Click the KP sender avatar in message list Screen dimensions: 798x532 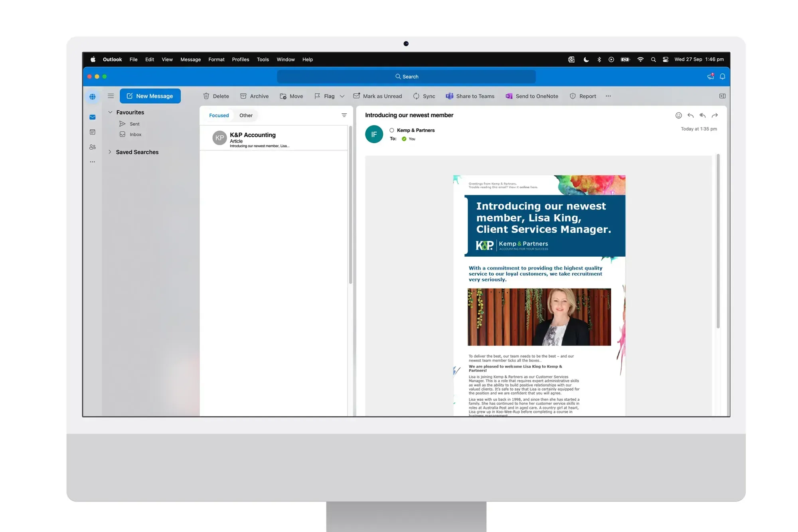tap(219, 138)
